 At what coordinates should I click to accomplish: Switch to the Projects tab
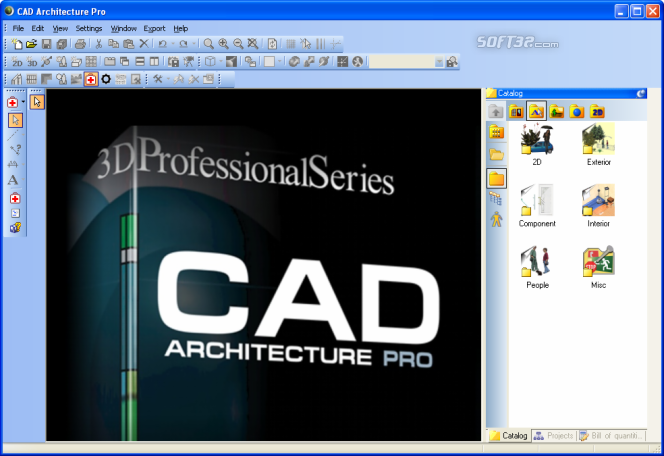point(553,435)
